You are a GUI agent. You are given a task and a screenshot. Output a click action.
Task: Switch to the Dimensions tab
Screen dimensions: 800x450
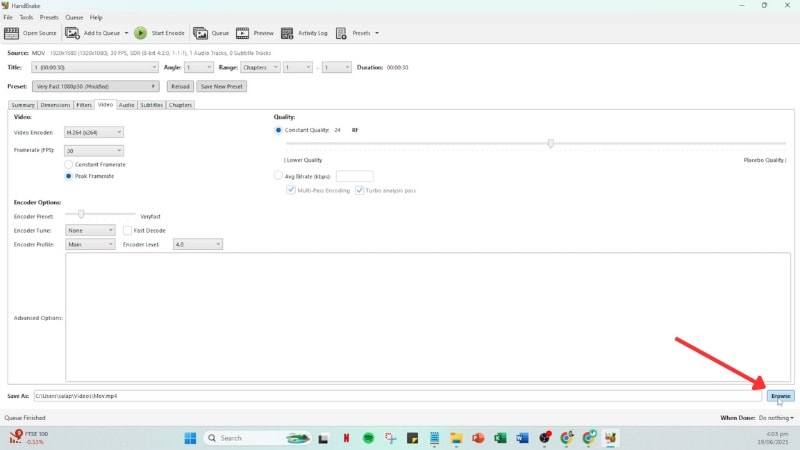click(x=55, y=105)
